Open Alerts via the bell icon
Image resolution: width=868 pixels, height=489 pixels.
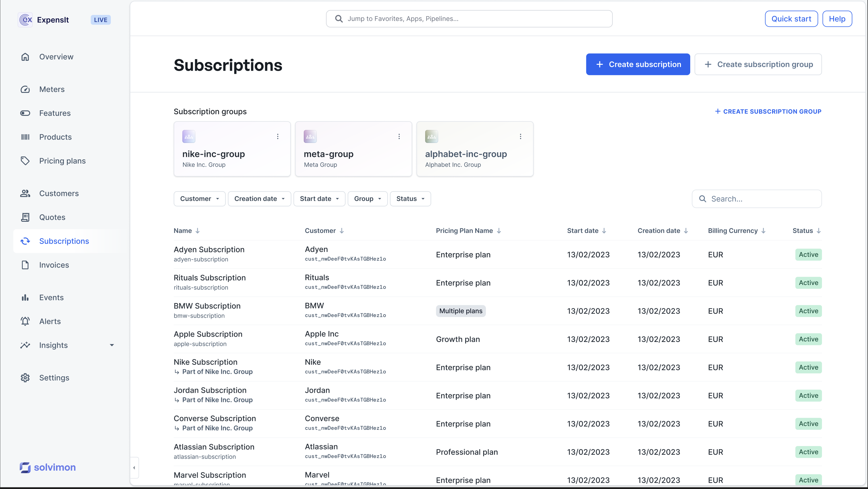pos(25,321)
